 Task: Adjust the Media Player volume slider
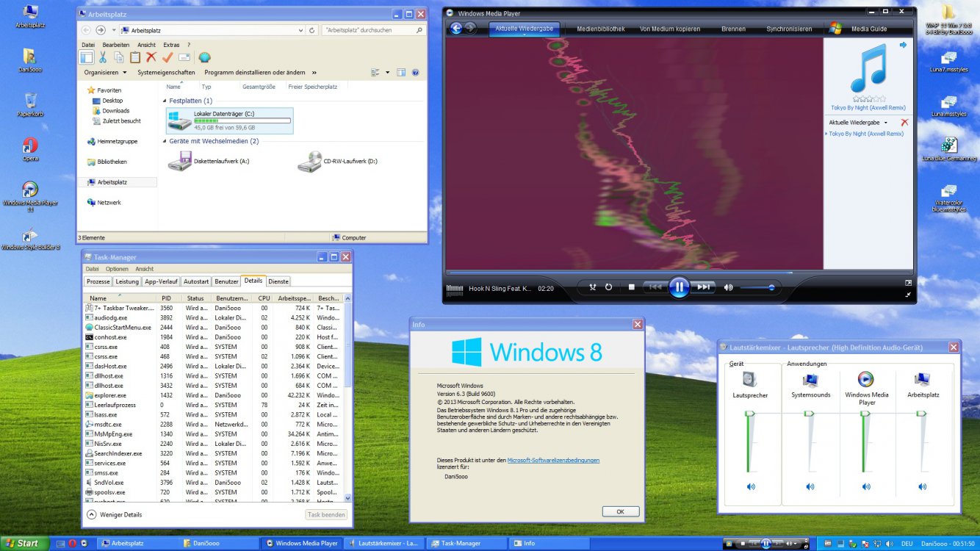point(757,287)
